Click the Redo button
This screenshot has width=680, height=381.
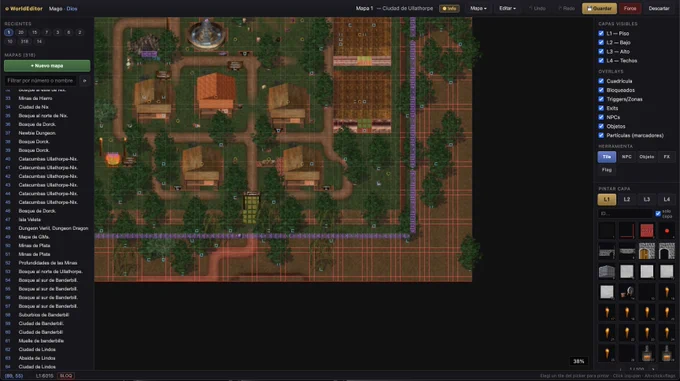click(x=566, y=8)
